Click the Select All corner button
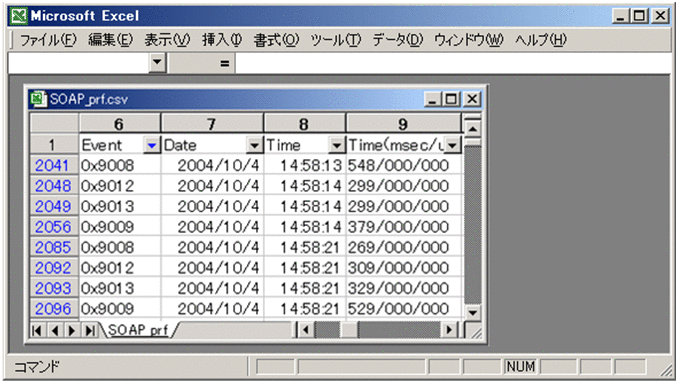The width and height of the screenshot is (679, 385). 54,123
